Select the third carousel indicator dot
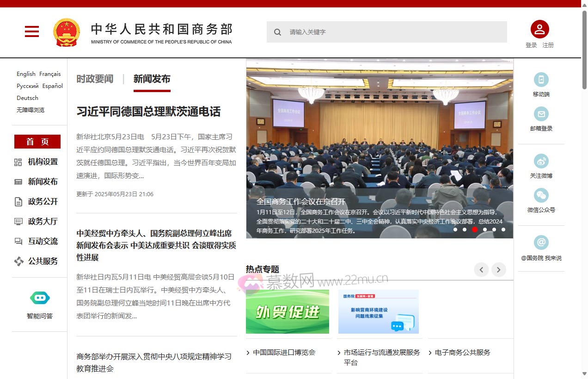This screenshot has height=379, width=588. pos(474,229)
